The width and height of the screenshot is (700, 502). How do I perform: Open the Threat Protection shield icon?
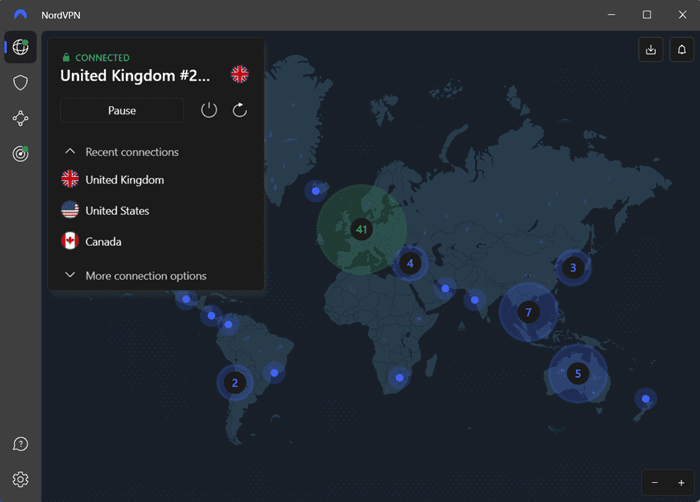click(x=21, y=83)
